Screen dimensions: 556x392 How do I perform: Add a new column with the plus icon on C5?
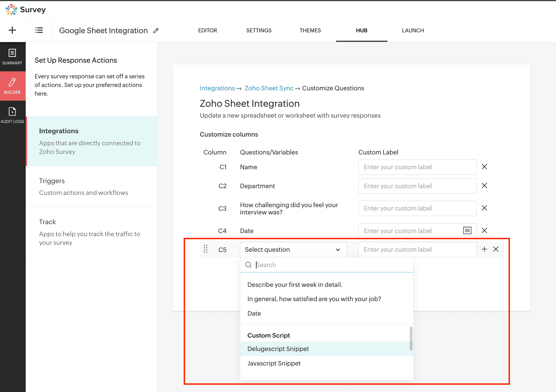[x=484, y=249]
